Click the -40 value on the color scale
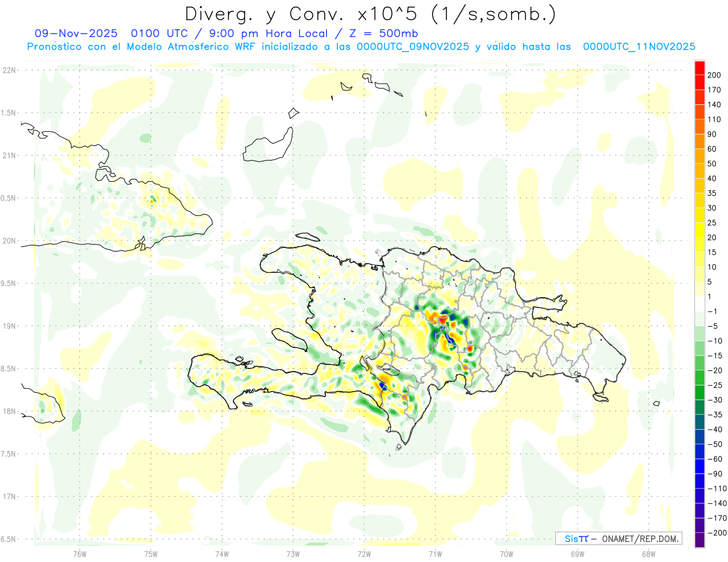 (714, 429)
